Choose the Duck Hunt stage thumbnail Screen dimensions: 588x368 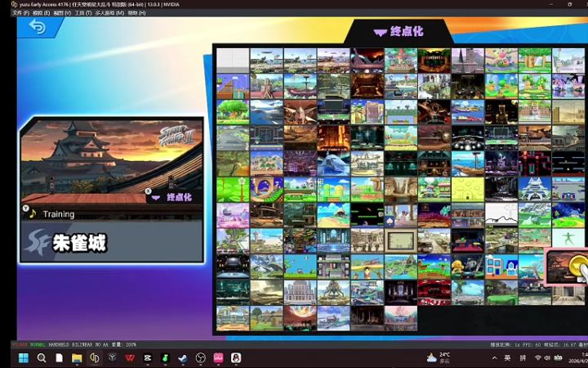300,267
